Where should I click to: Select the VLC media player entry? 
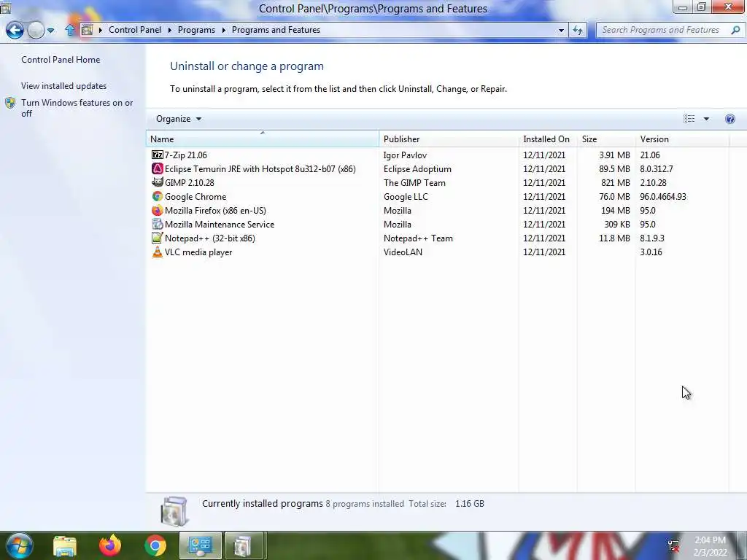point(198,252)
